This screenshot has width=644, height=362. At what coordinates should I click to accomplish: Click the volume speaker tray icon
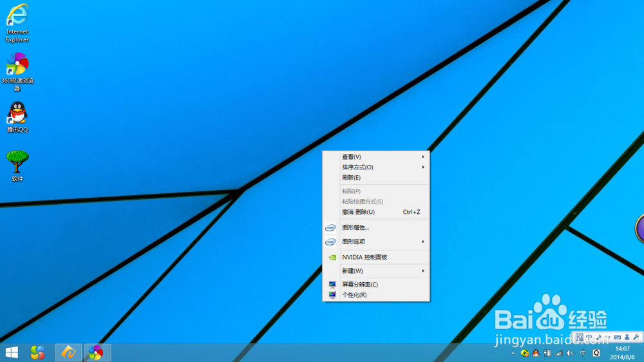point(570,353)
